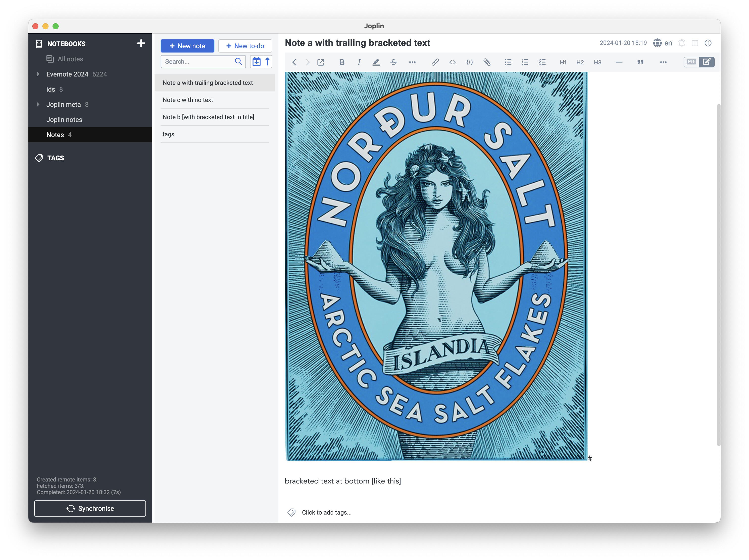Image resolution: width=749 pixels, height=560 pixels.
Task: Toggle editor layout view
Action: (695, 43)
